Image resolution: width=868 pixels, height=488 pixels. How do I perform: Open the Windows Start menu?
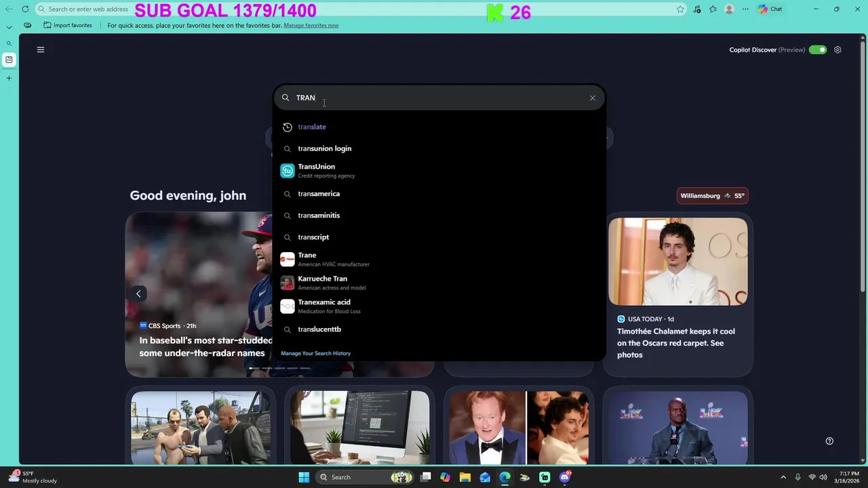(x=304, y=477)
